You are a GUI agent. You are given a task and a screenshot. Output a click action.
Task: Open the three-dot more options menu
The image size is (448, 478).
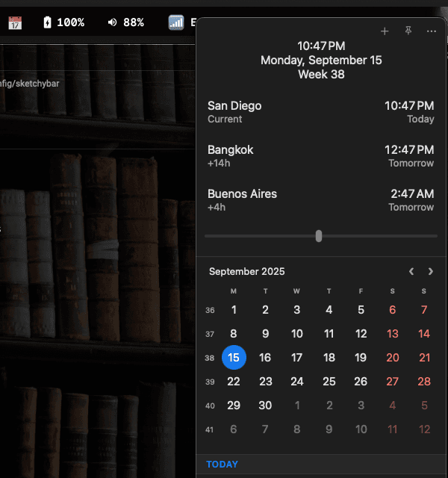click(x=431, y=31)
